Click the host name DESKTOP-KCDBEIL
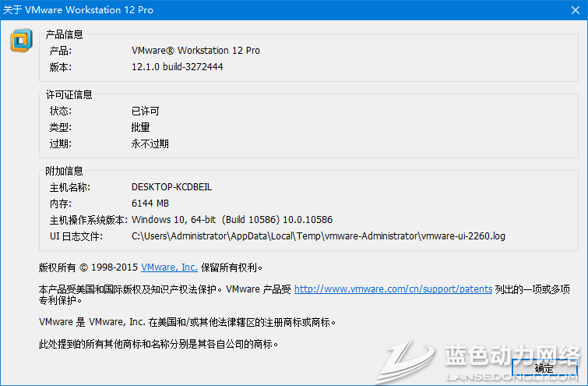Screen dimensions: 588x386 click(171, 187)
